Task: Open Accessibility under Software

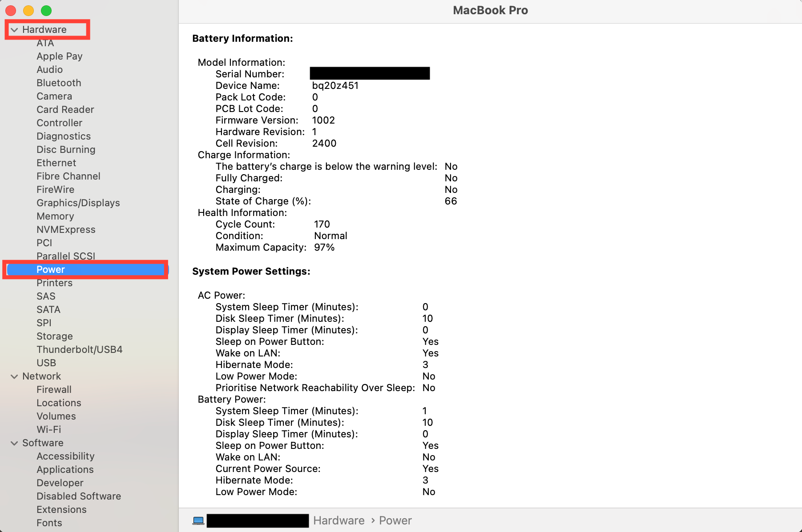Action: pyautogui.click(x=66, y=456)
